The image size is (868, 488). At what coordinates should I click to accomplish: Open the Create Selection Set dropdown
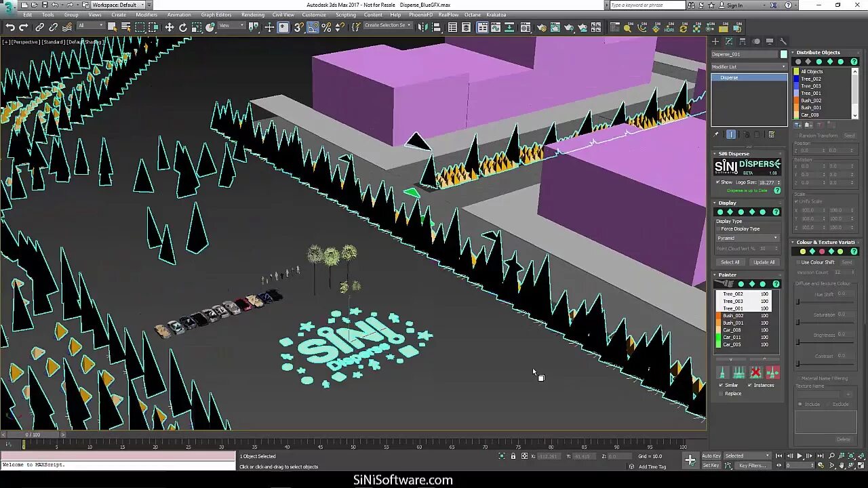coord(389,26)
